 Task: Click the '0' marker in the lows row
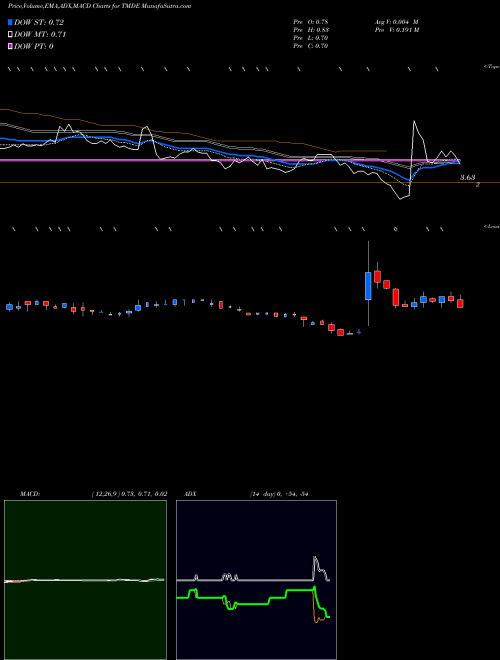(395, 229)
